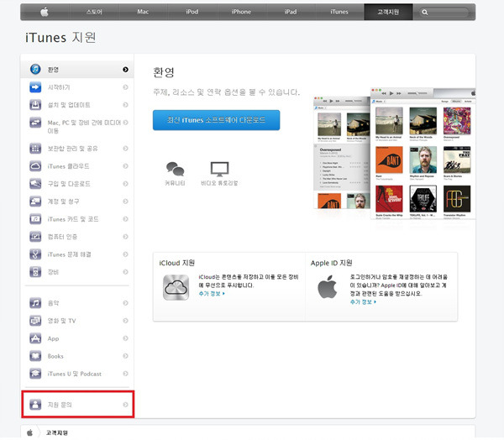Screen dimensions: 504x440
Task: Open the 스토어 navigation item
Action: [x=94, y=12]
